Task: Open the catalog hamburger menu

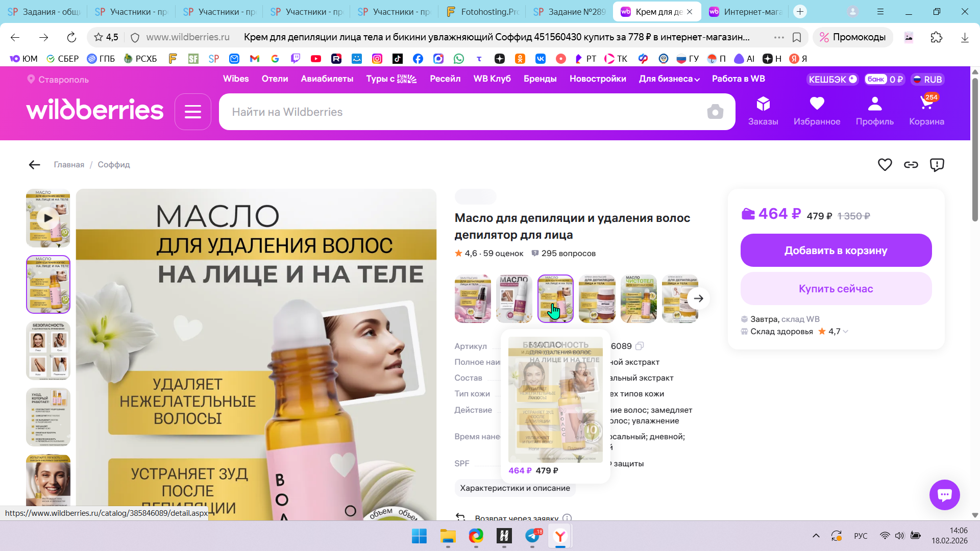Action: (193, 112)
